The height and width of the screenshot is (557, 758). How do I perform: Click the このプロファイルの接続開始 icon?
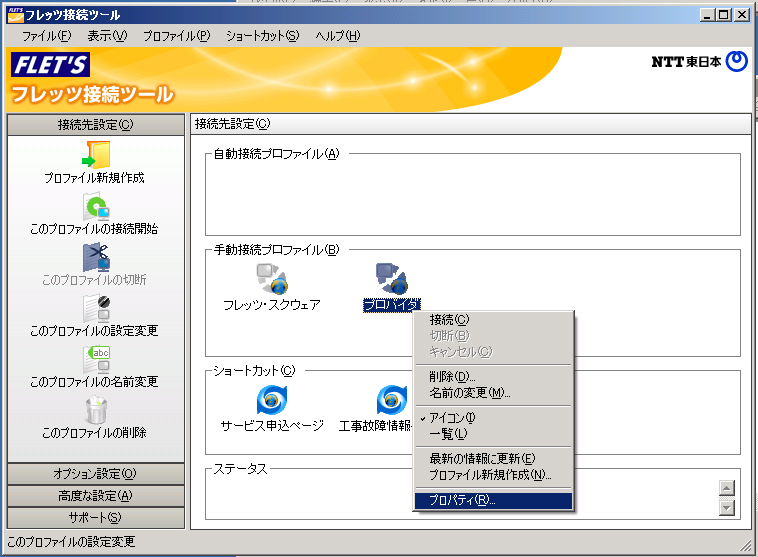pyautogui.click(x=96, y=206)
